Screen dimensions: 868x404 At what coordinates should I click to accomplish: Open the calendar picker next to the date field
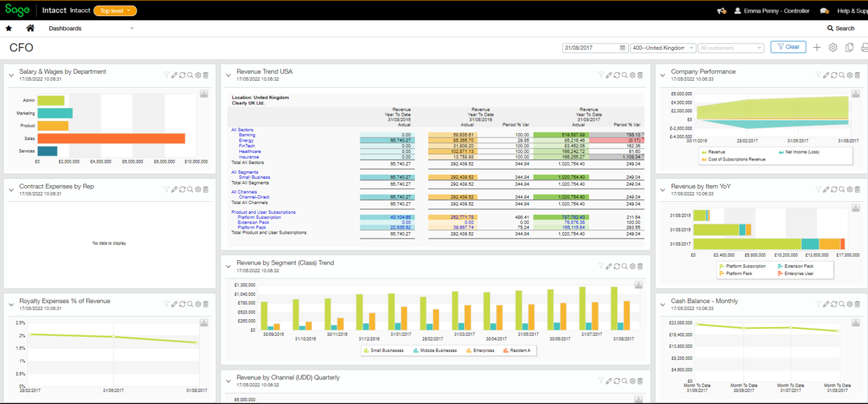tap(622, 47)
